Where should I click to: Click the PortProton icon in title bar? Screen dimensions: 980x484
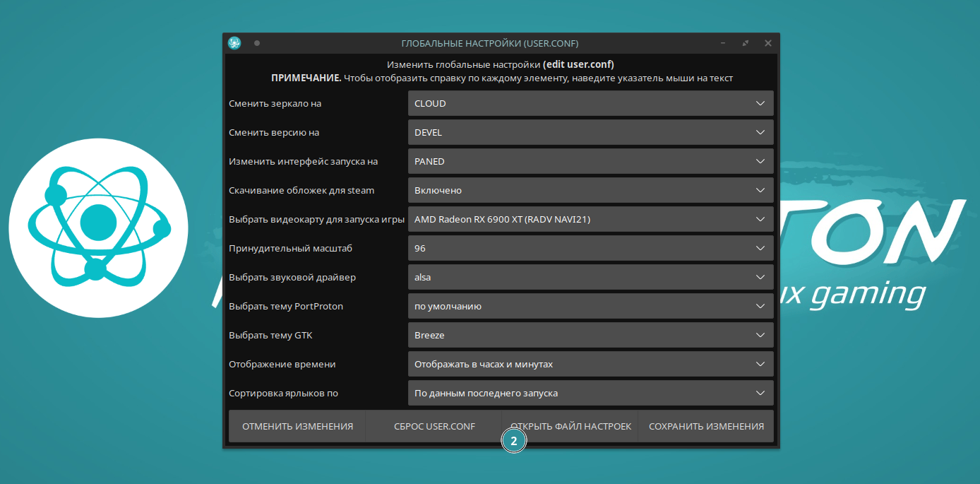tap(235, 43)
